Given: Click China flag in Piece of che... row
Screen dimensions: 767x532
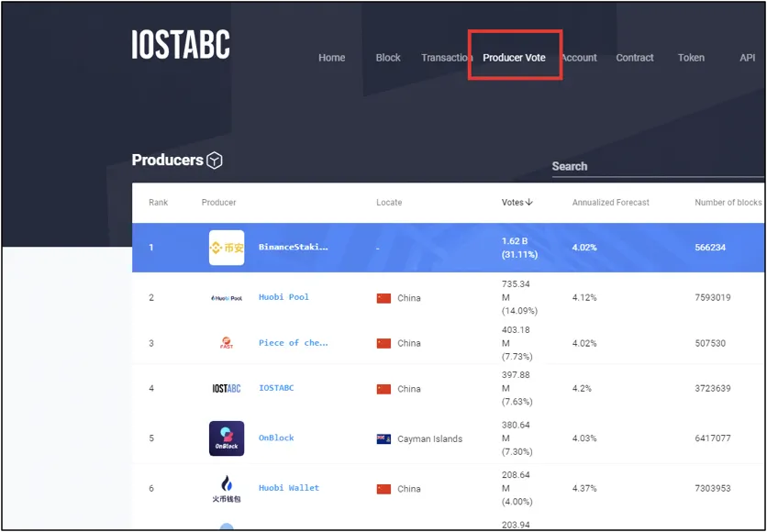Looking at the screenshot, I should pos(383,344).
